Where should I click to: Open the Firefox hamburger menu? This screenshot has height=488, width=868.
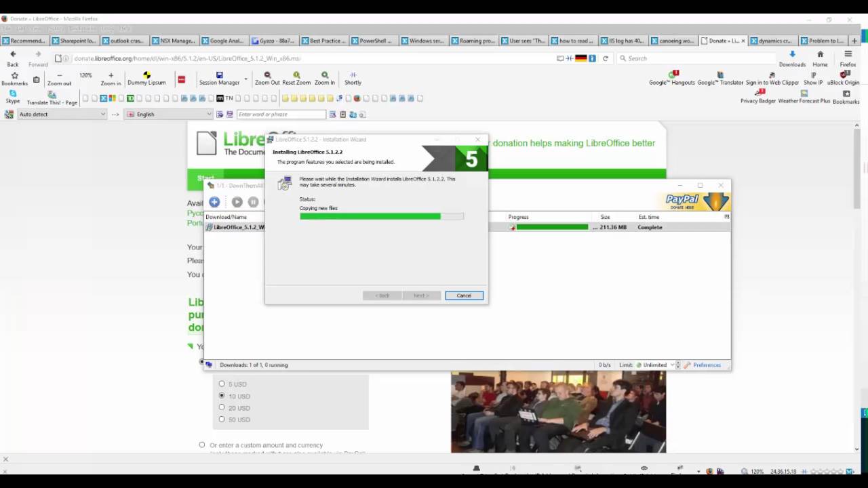pos(848,54)
